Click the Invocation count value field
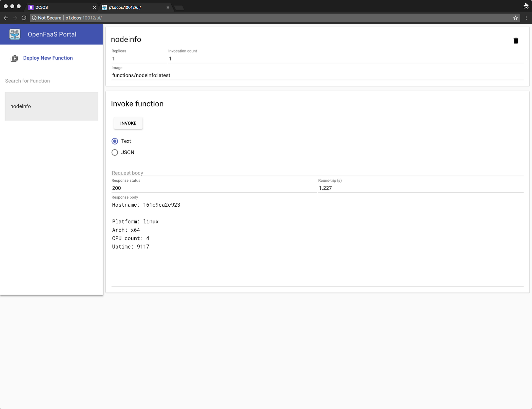The image size is (532, 409). (346, 59)
